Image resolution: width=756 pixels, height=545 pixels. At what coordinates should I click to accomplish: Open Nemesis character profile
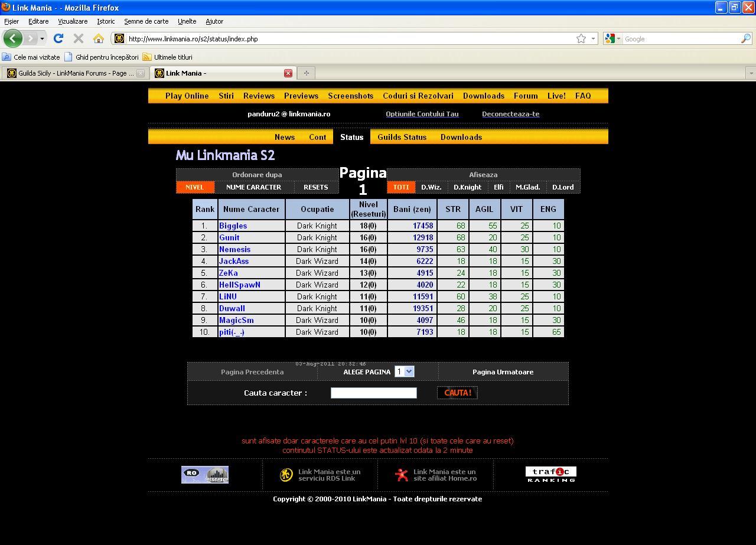234,249
